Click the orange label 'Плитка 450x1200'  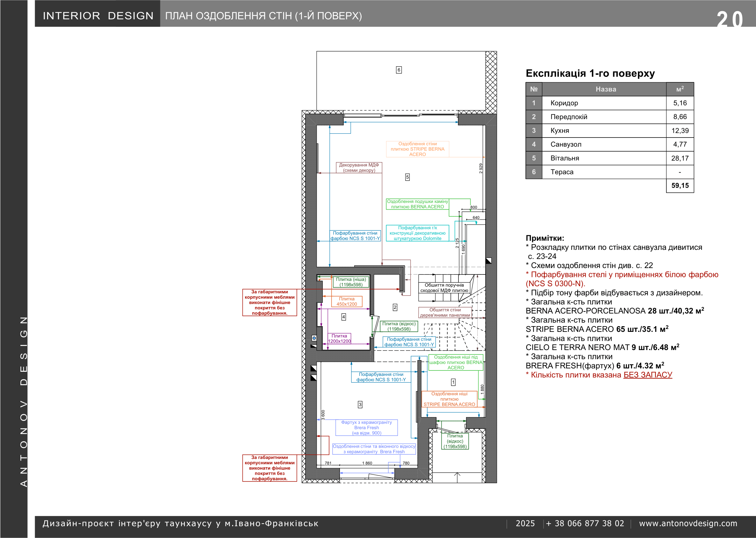[x=347, y=302]
